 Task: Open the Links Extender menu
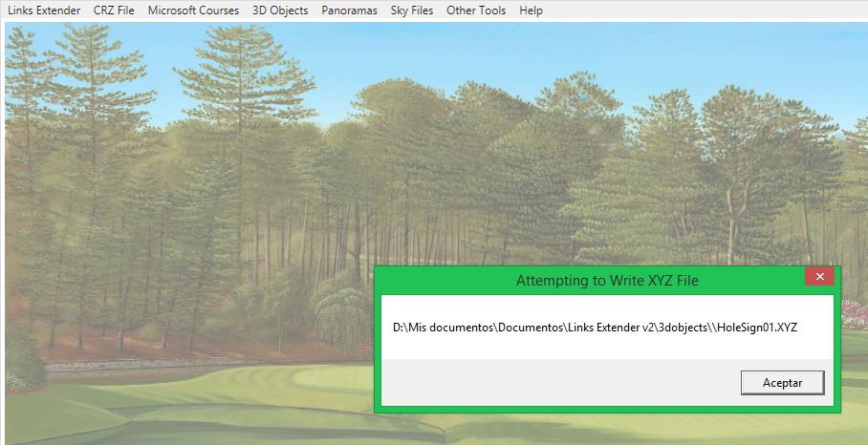pos(44,11)
